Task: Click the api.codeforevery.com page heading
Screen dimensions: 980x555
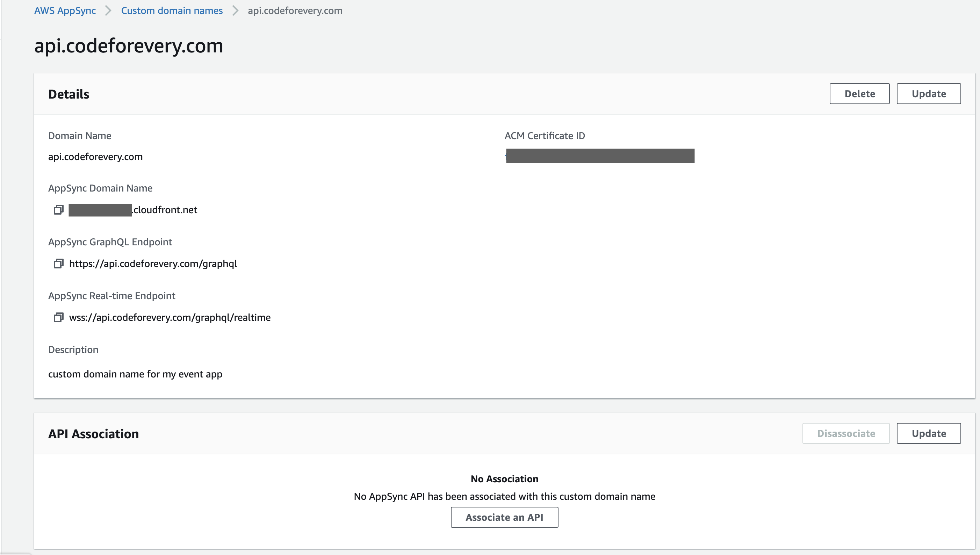Action: (129, 46)
